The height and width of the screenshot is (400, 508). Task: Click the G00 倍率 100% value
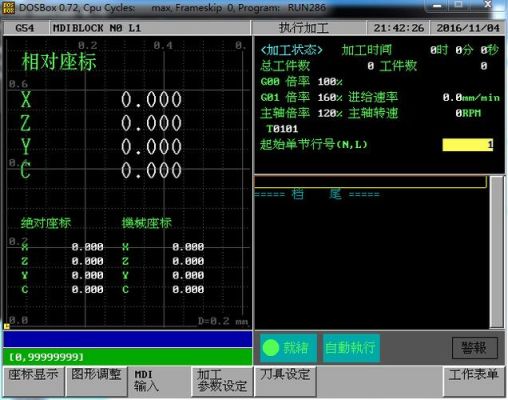tap(330, 82)
